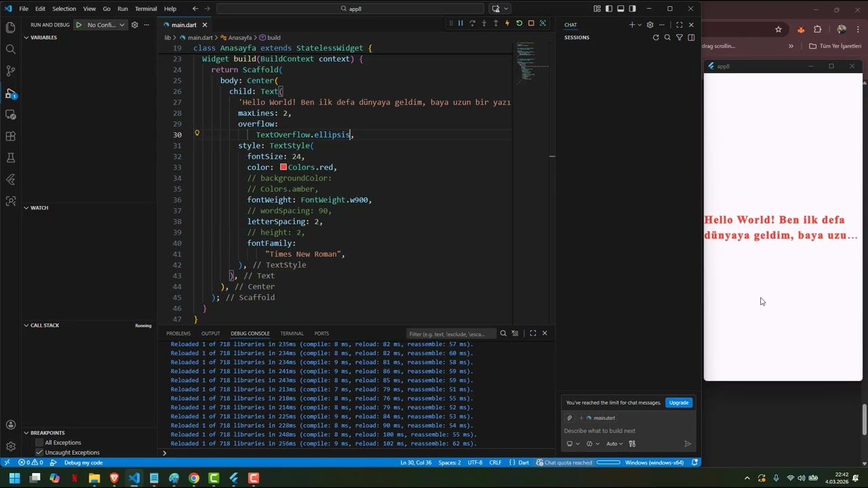This screenshot has width=868, height=488.
Task: Click the UTF-8 encoding status item
Action: pos(475,462)
